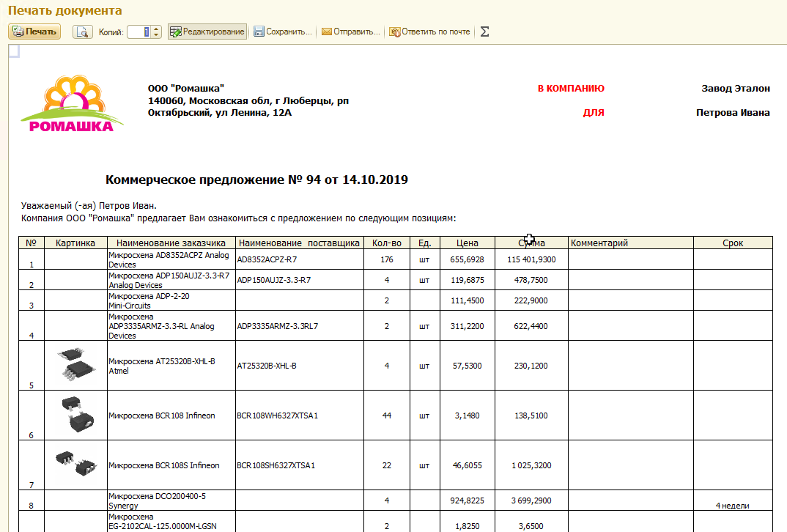Click the Сумма column header
This screenshot has height=532, width=787.
(531, 243)
